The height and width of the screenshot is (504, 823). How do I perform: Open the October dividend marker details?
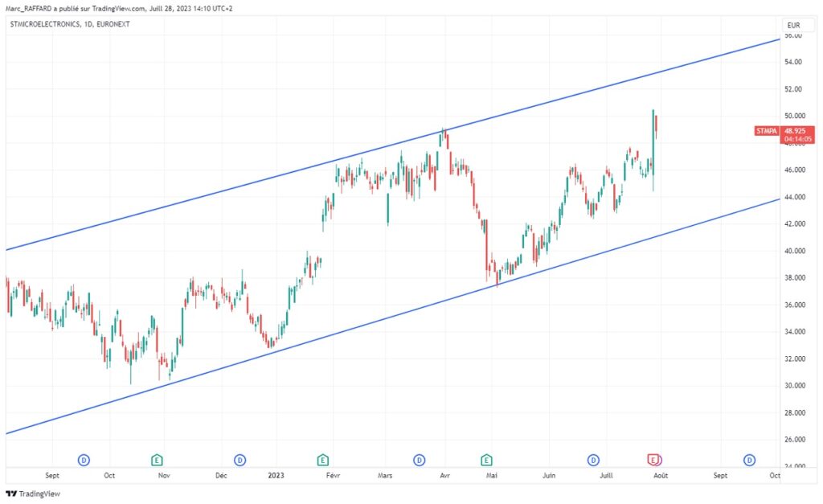(x=83, y=460)
